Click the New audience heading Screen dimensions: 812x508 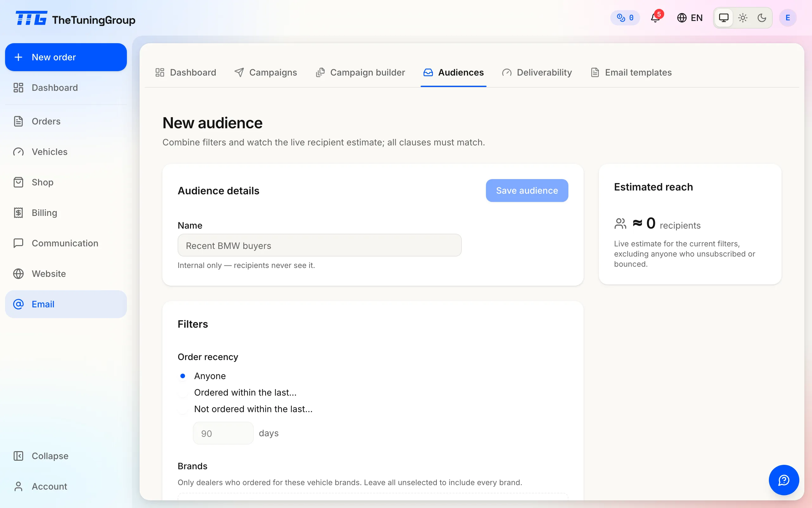click(x=213, y=123)
